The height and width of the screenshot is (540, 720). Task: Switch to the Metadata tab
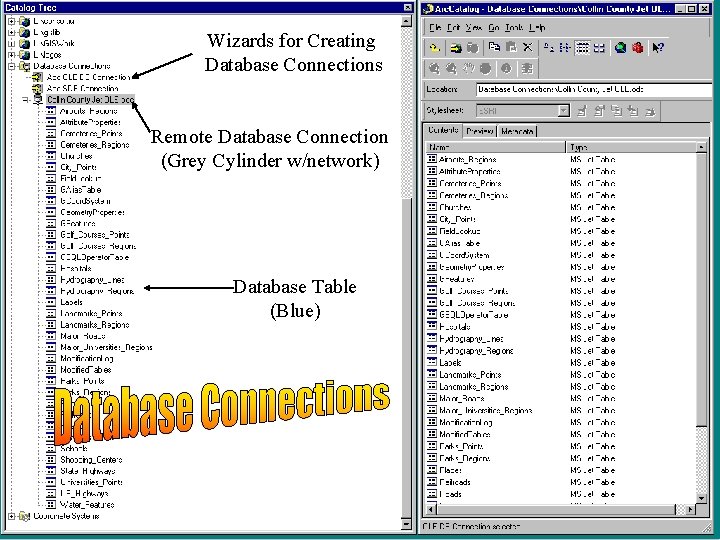tap(517, 131)
